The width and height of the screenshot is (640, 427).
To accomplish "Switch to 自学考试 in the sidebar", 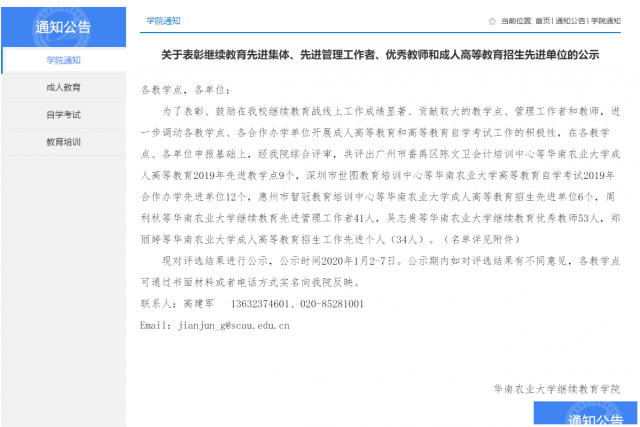I will tap(63, 115).
